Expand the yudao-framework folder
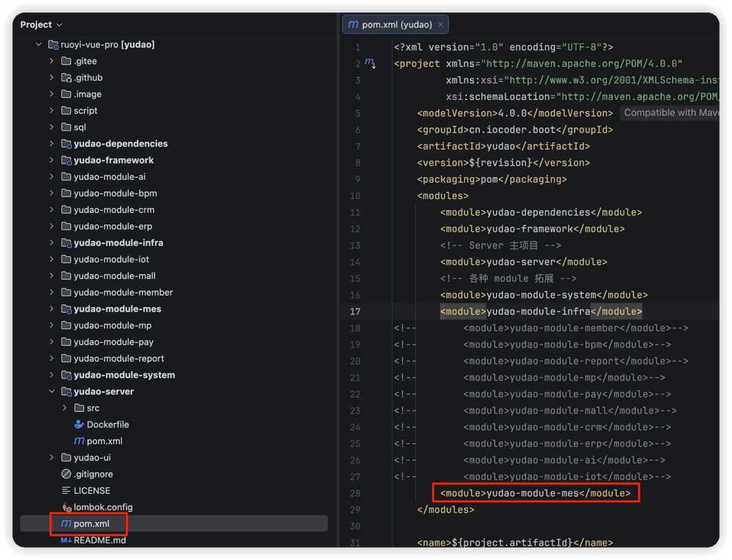This screenshot has width=732, height=560. pyautogui.click(x=52, y=160)
